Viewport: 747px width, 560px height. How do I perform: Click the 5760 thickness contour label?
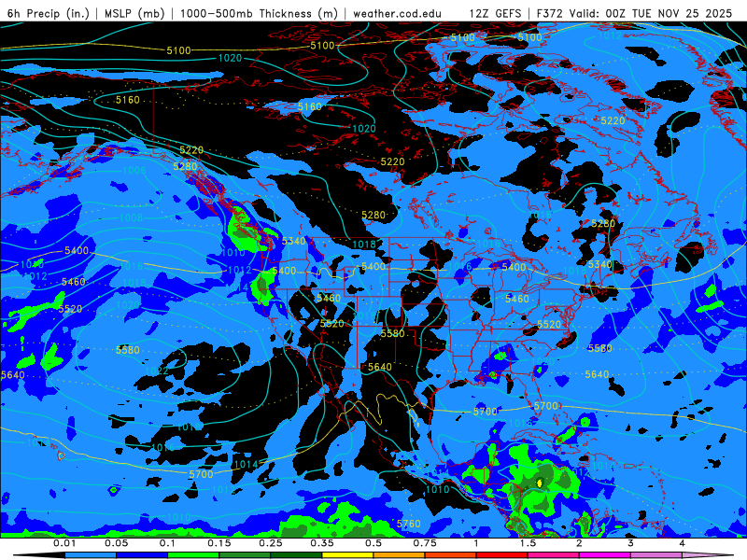409,524
